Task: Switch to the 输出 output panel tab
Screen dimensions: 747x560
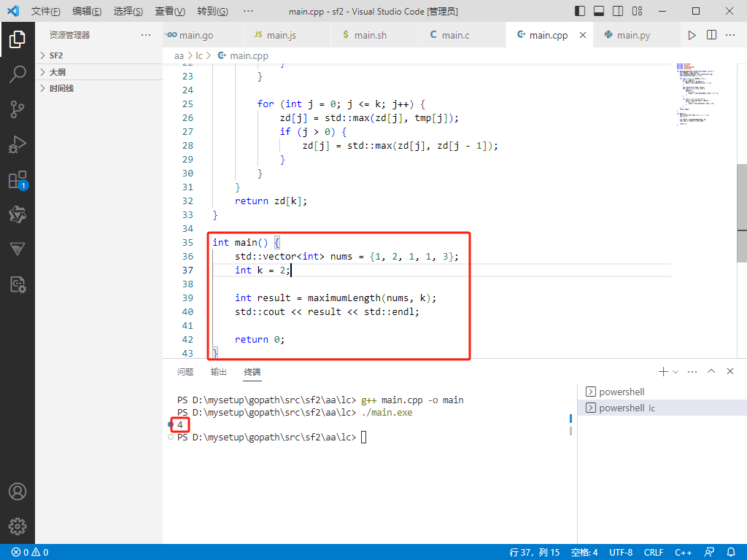Action: pyautogui.click(x=219, y=372)
